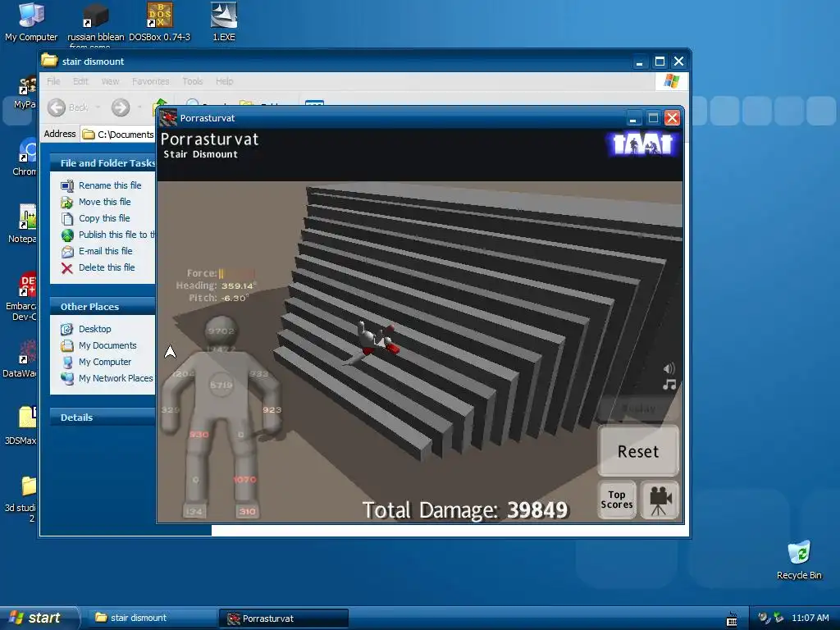Screen dimensions: 840x630
Task: Open My Network Places link
Action: pos(116,378)
